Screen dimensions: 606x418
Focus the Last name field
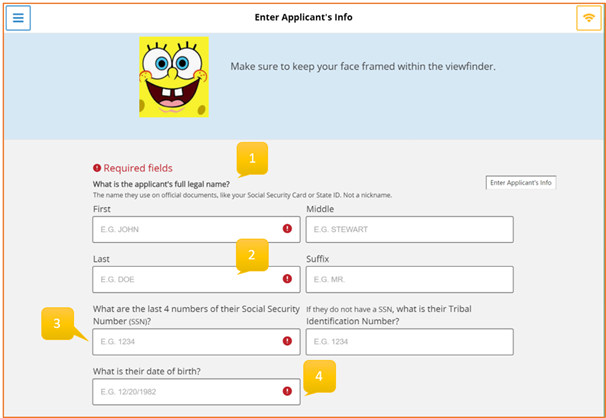coord(196,279)
